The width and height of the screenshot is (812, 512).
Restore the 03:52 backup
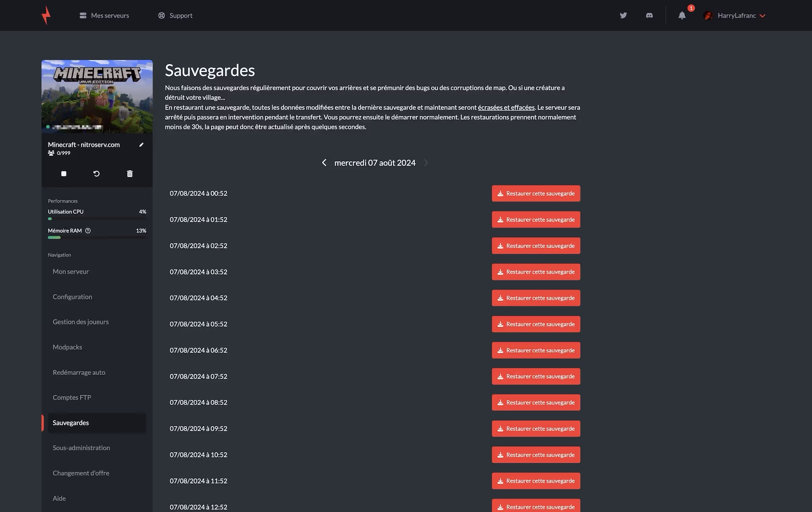(x=536, y=272)
